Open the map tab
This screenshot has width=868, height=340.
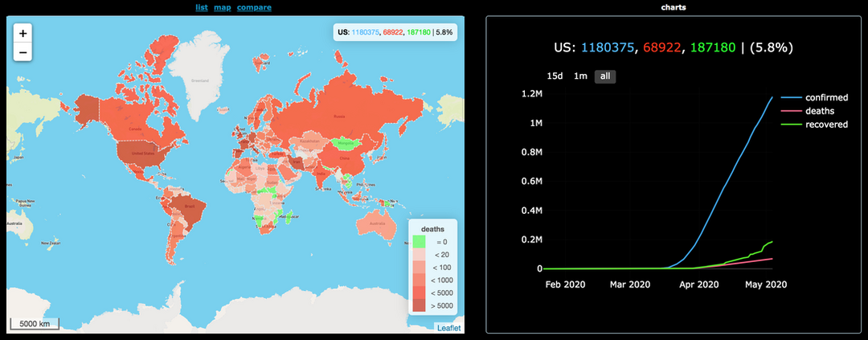(x=222, y=7)
